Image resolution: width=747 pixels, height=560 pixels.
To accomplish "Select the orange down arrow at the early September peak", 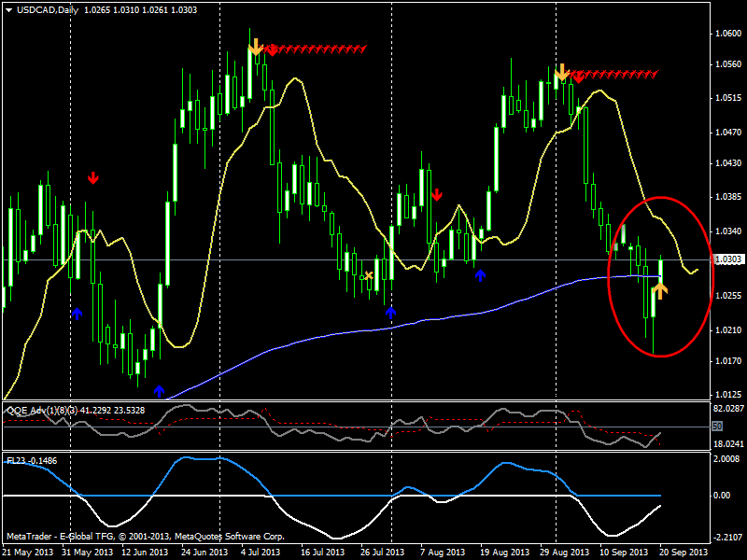I will point(562,73).
